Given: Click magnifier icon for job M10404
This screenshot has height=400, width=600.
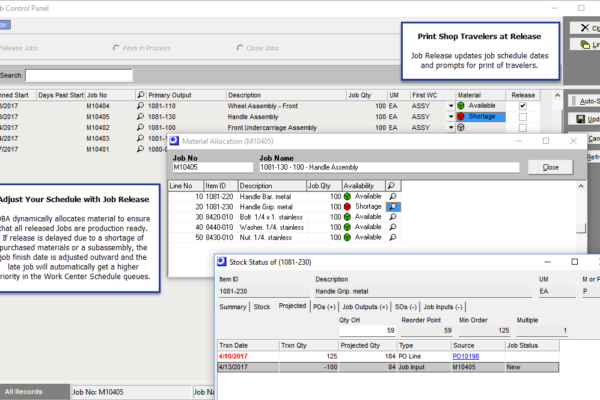Looking at the screenshot, I should (x=140, y=106).
